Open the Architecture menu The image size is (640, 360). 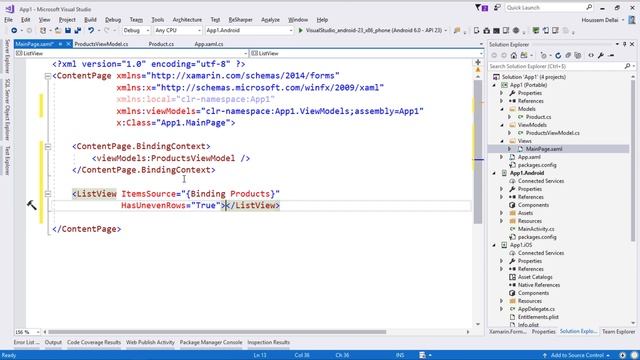[x=187, y=20]
